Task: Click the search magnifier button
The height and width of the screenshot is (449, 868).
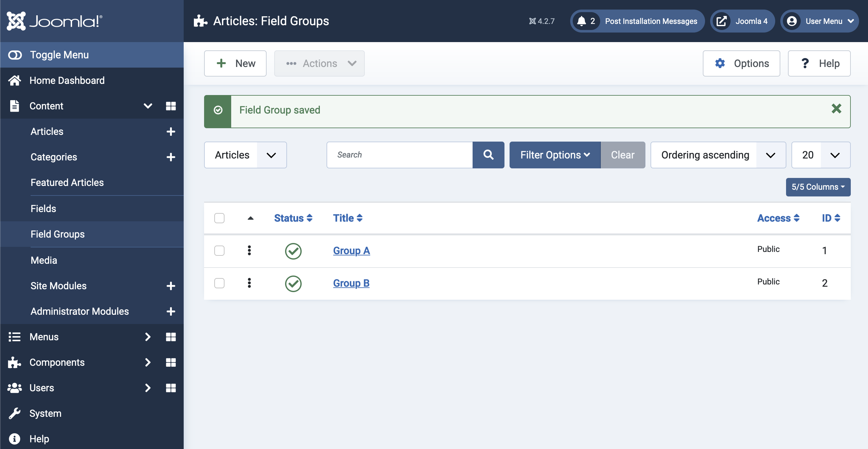Action: [x=488, y=155]
